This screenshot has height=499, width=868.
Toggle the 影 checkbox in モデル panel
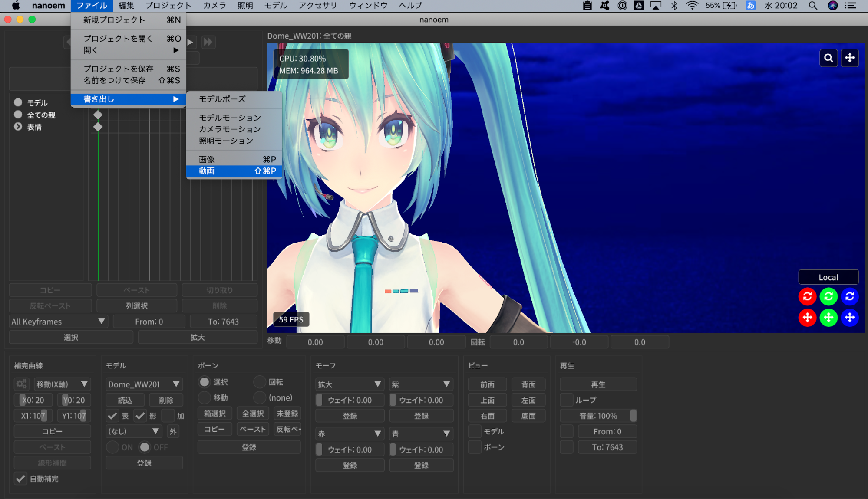[x=140, y=416]
